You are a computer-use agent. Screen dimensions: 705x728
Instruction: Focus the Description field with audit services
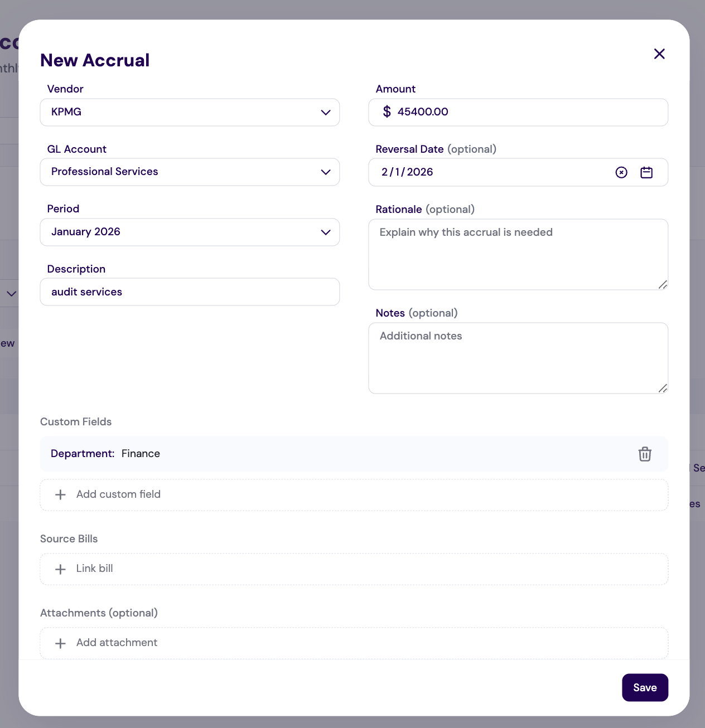click(x=190, y=292)
